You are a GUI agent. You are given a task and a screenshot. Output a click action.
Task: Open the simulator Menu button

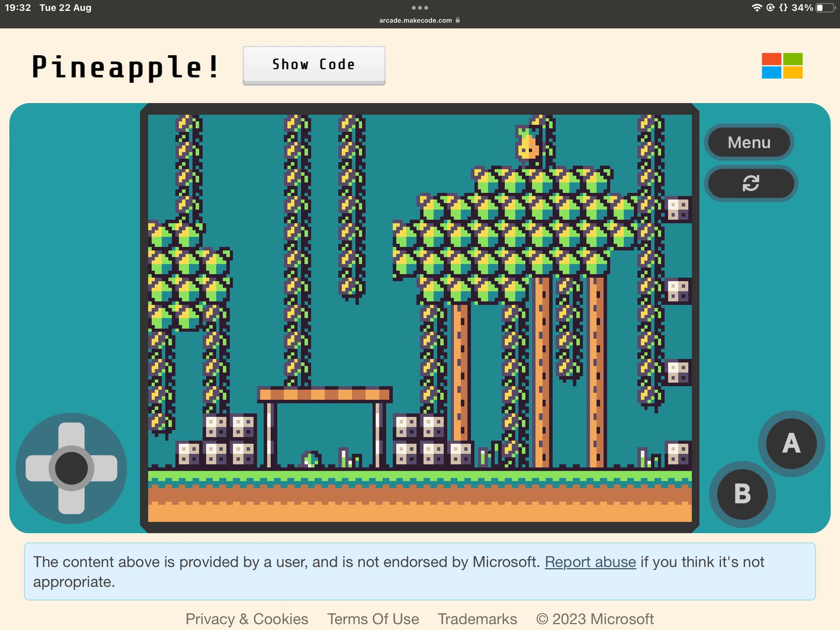click(x=749, y=142)
